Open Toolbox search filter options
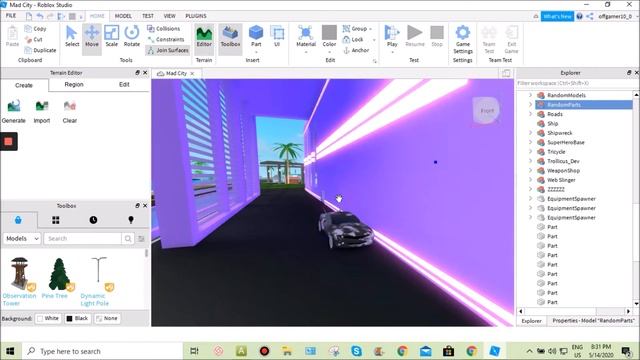640x360 pixels. [x=141, y=238]
